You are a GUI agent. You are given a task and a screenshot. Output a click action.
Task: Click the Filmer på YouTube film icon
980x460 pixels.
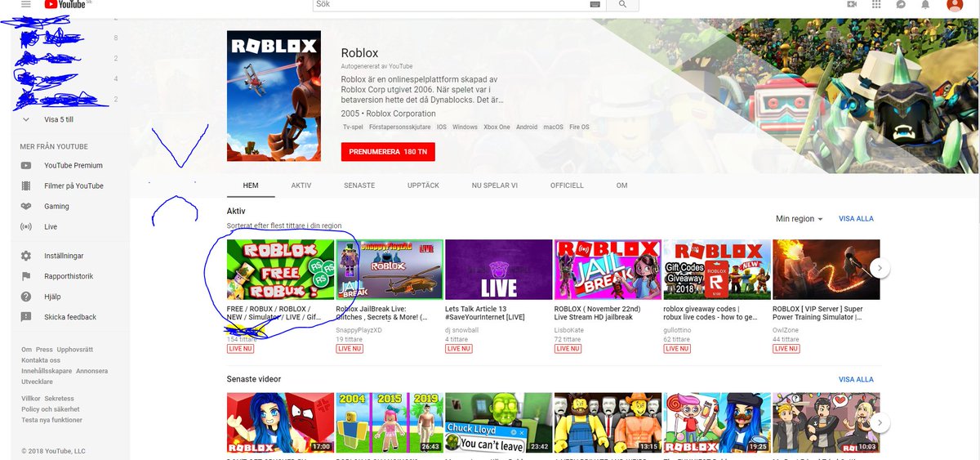(26, 186)
